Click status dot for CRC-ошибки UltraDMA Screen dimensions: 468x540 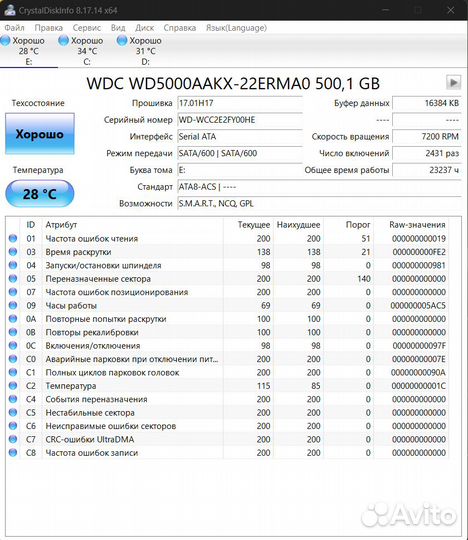[13, 439]
